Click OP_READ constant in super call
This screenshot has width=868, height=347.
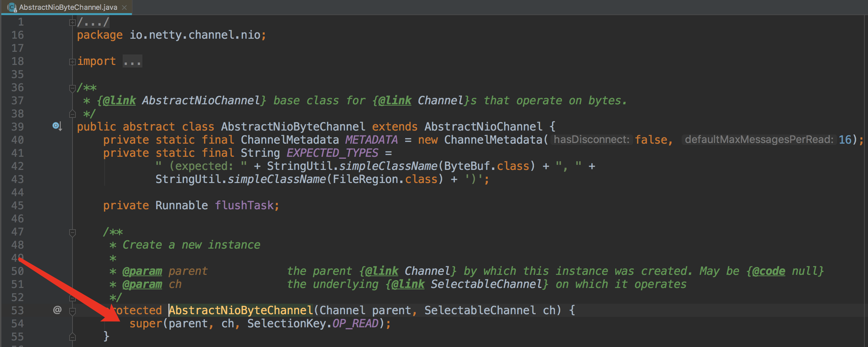tap(355, 323)
